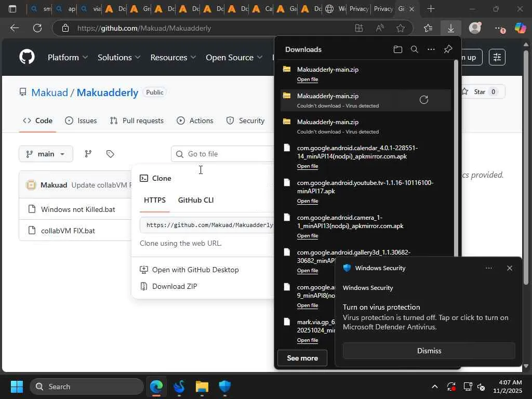Open Favorites list icon in toolbar
532x399 pixels.
pos(428,28)
